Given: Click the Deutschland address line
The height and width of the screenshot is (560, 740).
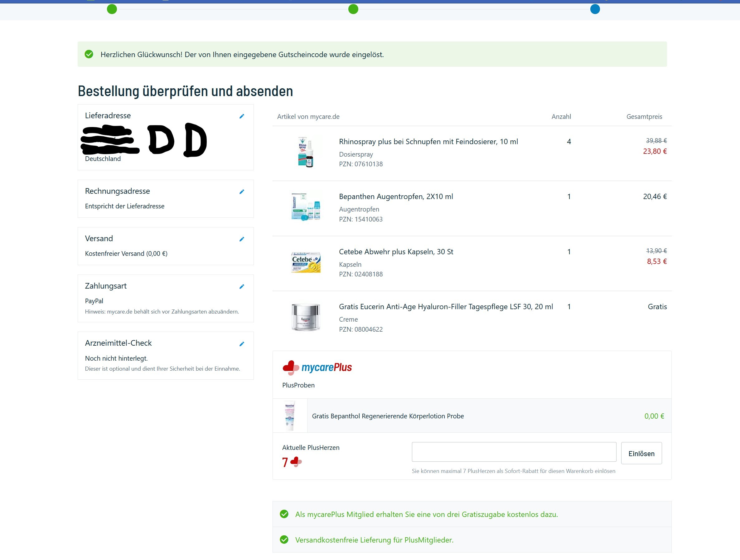Looking at the screenshot, I should click(x=103, y=159).
